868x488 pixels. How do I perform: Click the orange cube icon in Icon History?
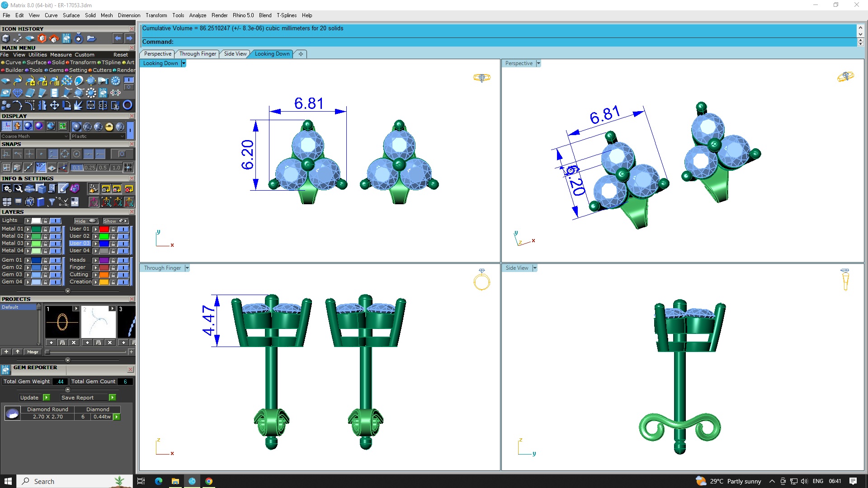(x=42, y=38)
